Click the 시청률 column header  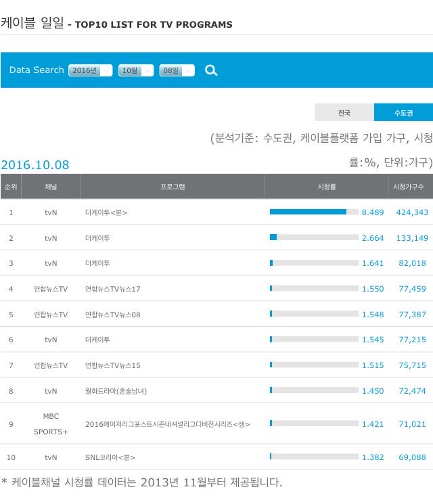pyautogui.click(x=327, y=187)
